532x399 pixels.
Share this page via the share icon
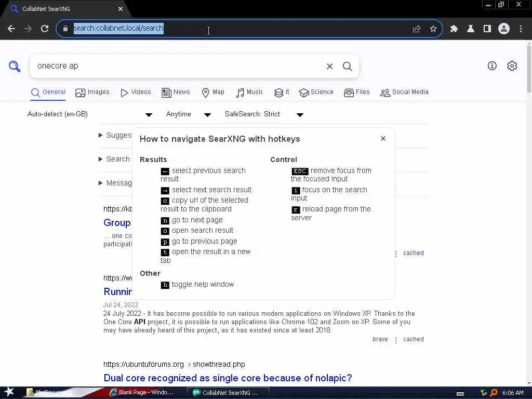click(x=417, y=29)
